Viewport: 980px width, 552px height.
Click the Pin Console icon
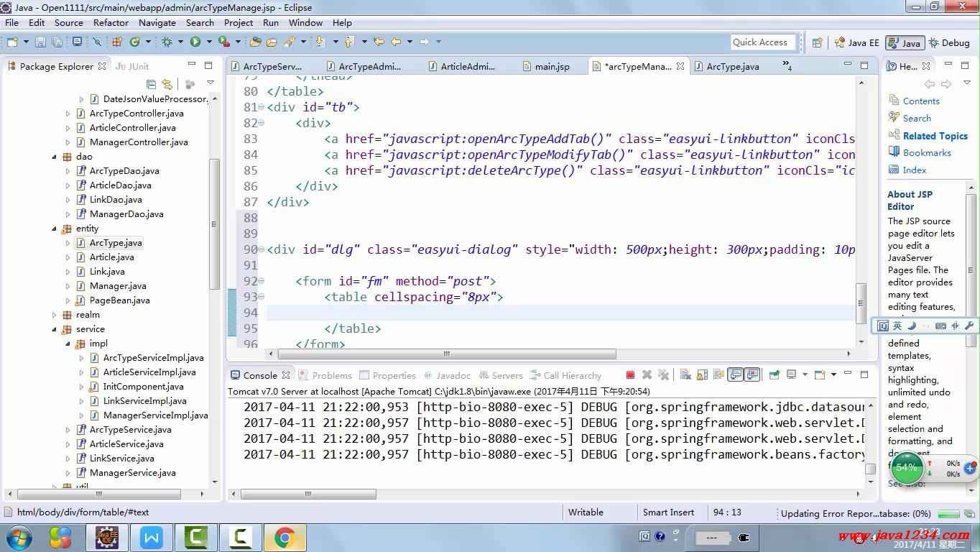(x=774, y=375)
